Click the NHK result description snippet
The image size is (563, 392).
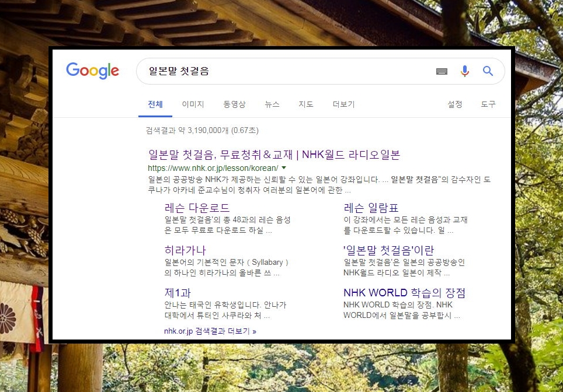[319, 184]
